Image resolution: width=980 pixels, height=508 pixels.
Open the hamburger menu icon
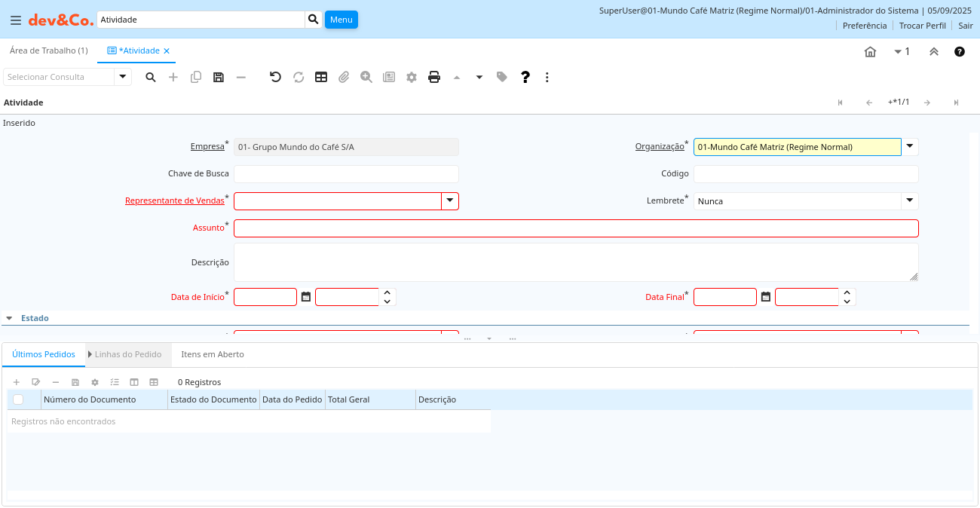tap(15, 20)
